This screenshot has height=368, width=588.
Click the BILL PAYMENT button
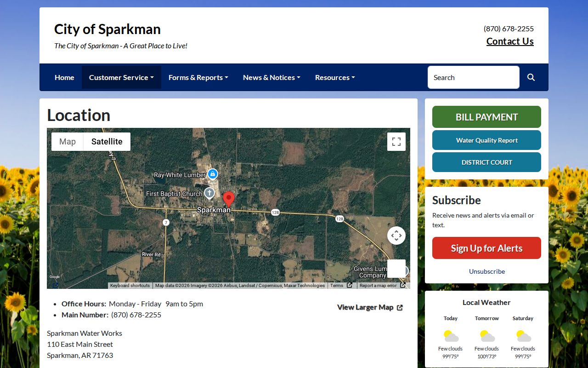[x=486, y=117]
